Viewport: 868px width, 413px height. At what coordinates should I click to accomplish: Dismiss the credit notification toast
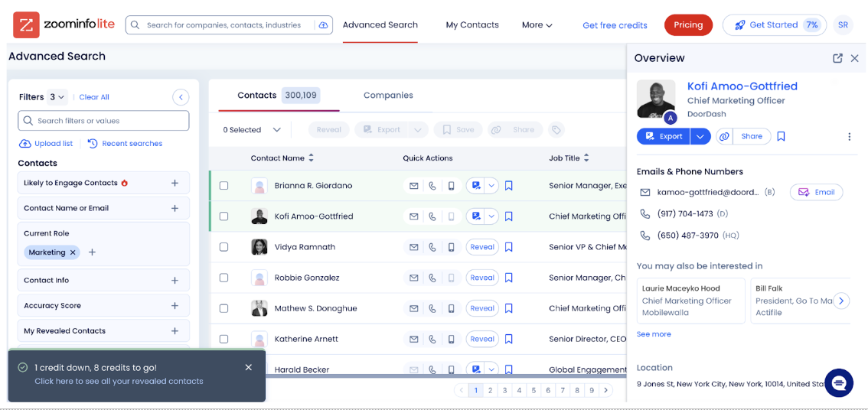tap(249, 367)
